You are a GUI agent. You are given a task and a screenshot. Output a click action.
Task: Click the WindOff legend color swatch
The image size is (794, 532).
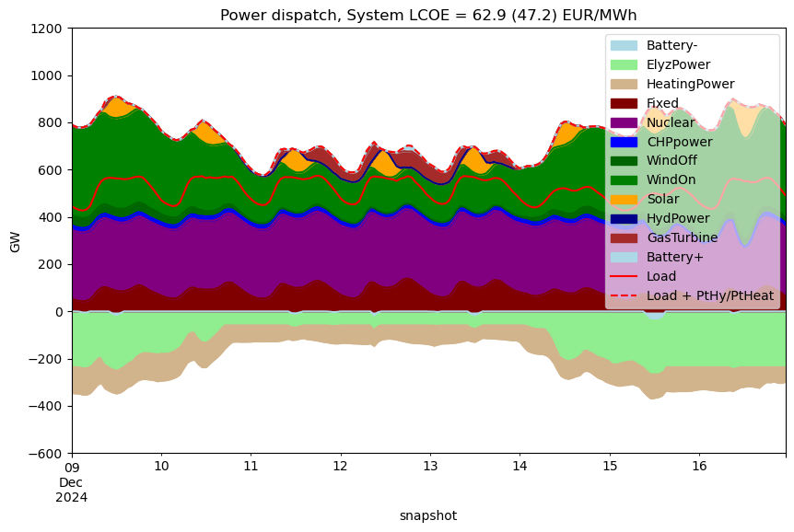pos(624,161)
